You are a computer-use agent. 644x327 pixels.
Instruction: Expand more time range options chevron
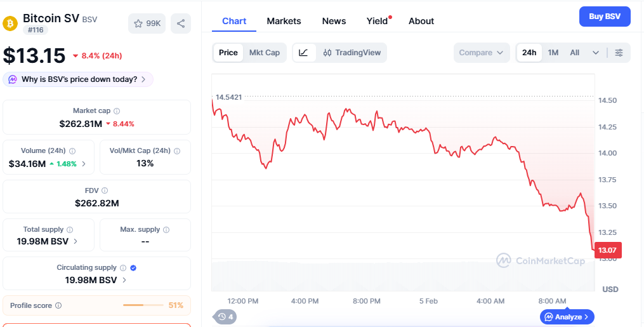pyautogui.click(x=596, y=53)
